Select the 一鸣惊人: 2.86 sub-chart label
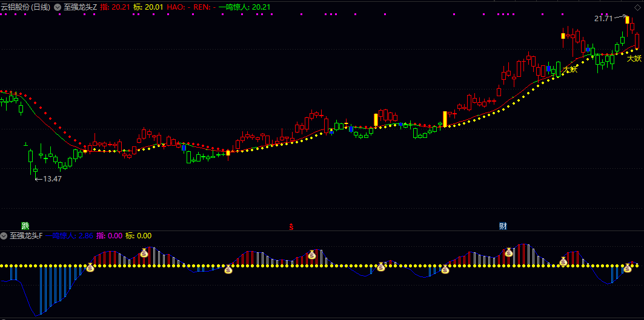The width and height of the screenshot is (644, 320). [x=70, y=236]
